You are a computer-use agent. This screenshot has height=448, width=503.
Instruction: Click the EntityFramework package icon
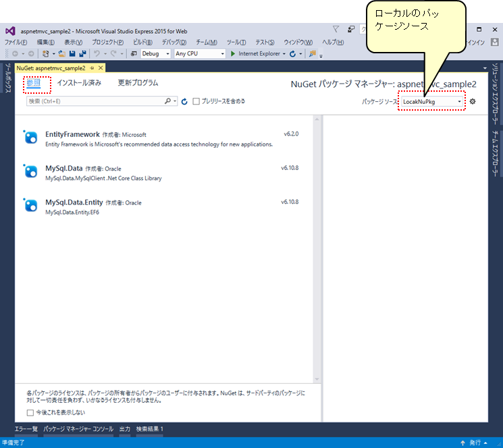tap(31, 138)
